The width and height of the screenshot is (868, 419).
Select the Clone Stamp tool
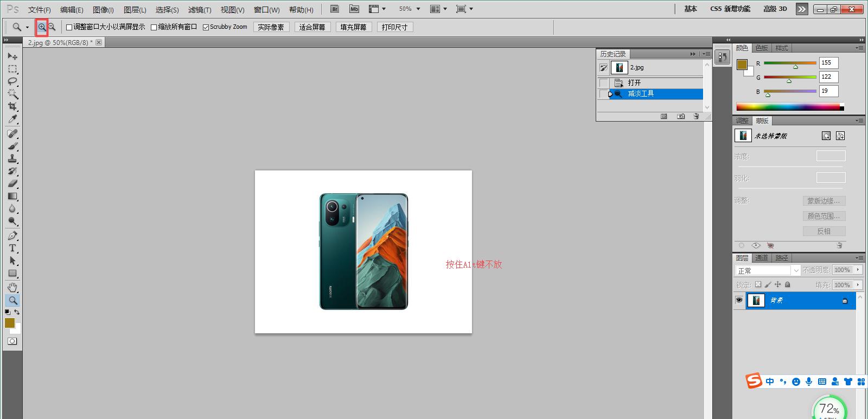[12, 158]
